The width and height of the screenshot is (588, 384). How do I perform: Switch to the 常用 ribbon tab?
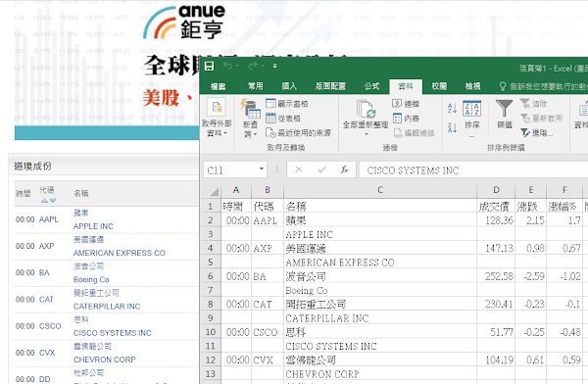coord(256,86)
